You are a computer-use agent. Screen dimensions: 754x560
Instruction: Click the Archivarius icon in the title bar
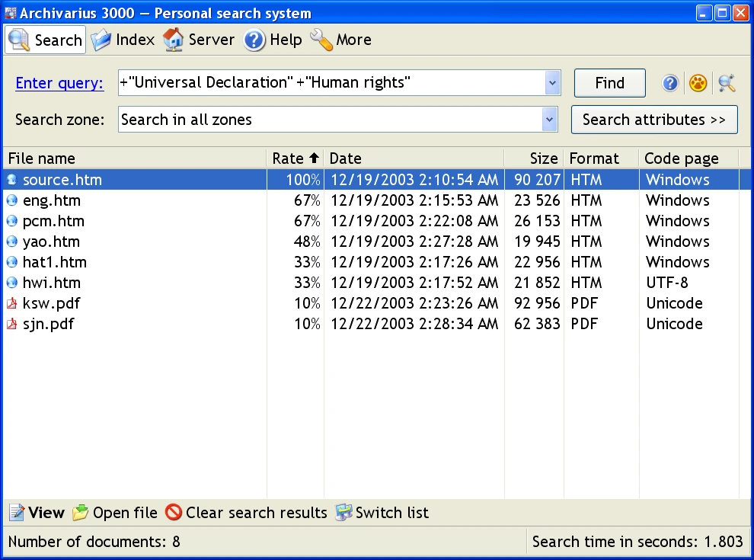tap(10, 11)
